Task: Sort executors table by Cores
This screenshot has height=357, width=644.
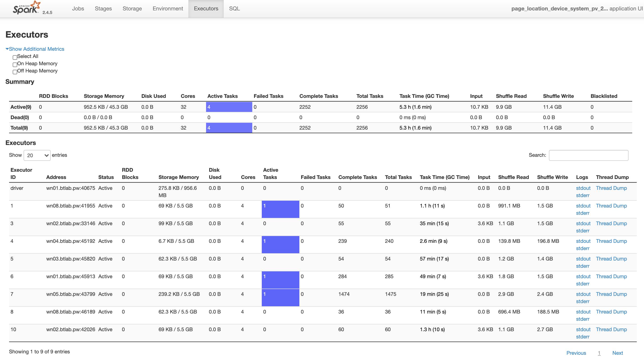Action: pyautogui.click(x=248, y=177)
